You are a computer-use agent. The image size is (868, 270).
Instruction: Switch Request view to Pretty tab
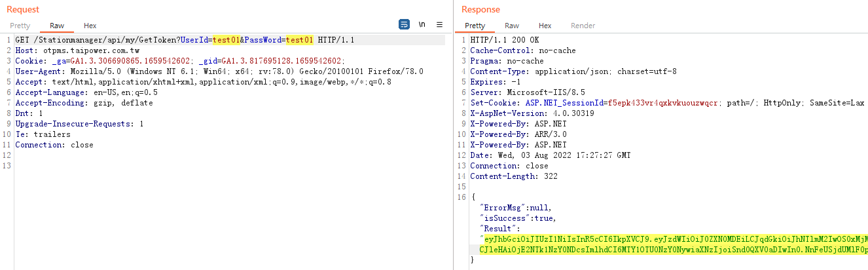[x=20, y=26]
